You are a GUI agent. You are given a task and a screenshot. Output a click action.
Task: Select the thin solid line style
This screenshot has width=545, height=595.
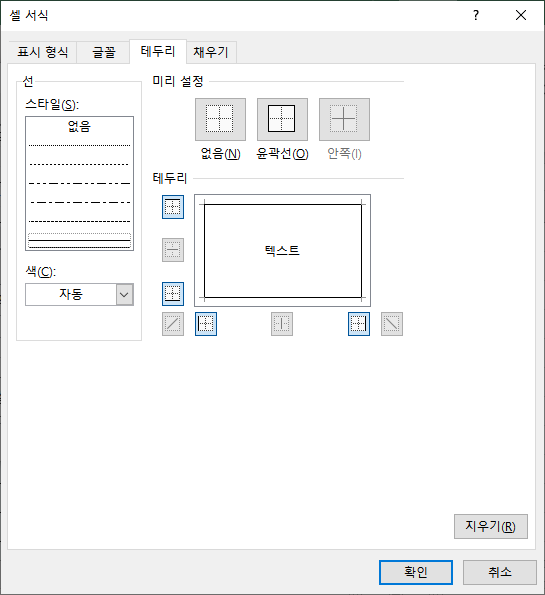click(79, 241)
